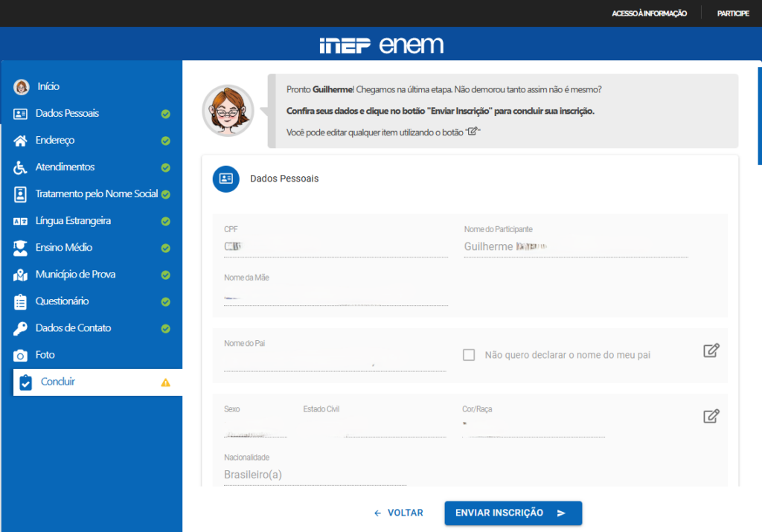The height and width of the screenshot is (532, 762).
Task: Click the green checkmark next to Dados de Contato
Action: point(166,329)
